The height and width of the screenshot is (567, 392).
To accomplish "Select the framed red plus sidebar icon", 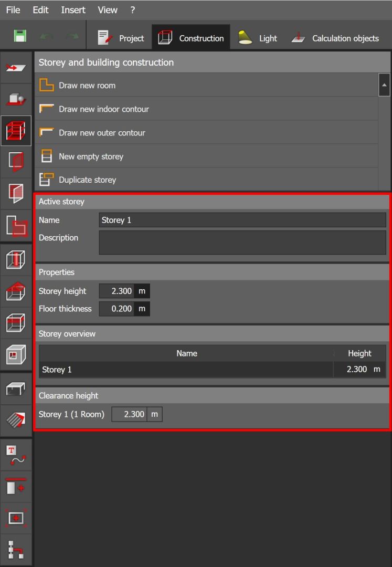I will point(16,518).
